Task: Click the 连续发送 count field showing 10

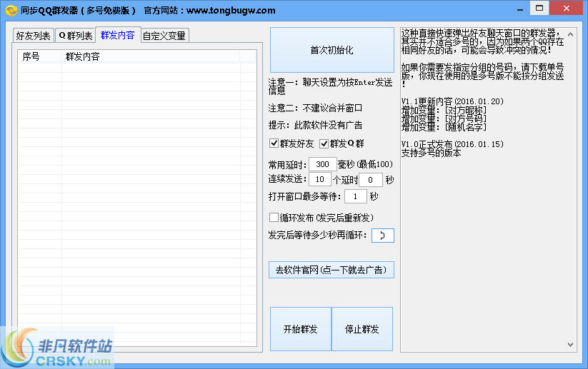Action: coord(320,179)
